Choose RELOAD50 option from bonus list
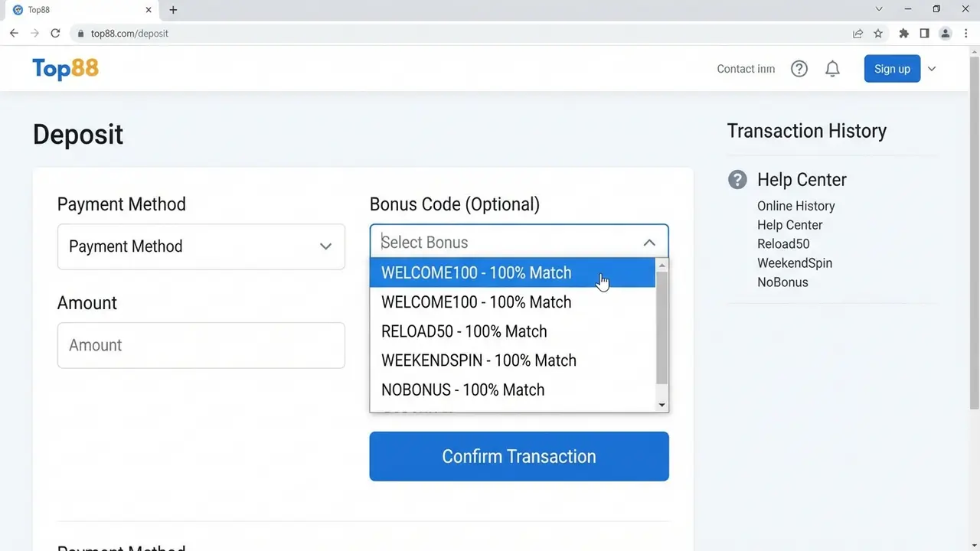Image resolution: width=980 pixels, height=551 pixels. point(464,331)
